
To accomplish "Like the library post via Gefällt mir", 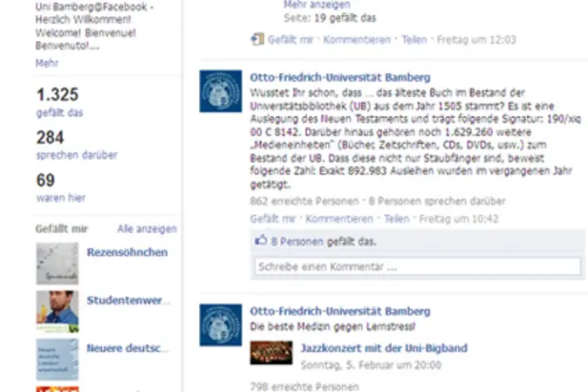I will coord(273,218).
